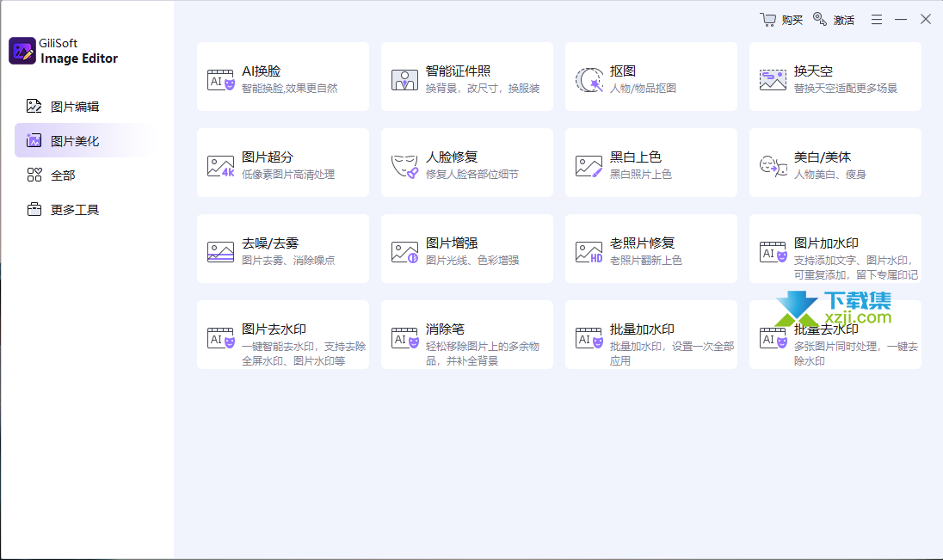Click the 换背景,改尺寸,换服装 description
This screenshot has height=560, width=943.
483,89
